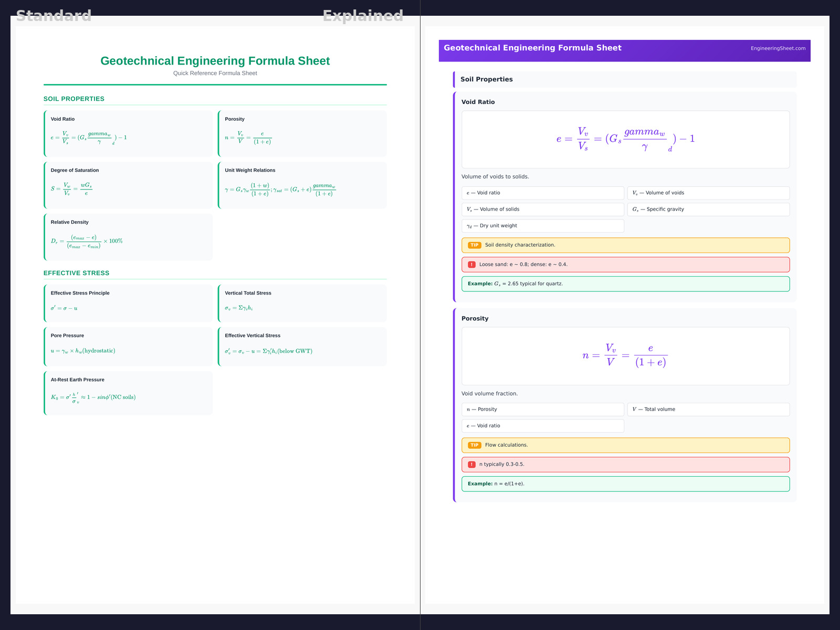Viewport: 840px width, 630px height.
Task: Click the Dry unit weight variable chip
Action: (x=542, y=226)
